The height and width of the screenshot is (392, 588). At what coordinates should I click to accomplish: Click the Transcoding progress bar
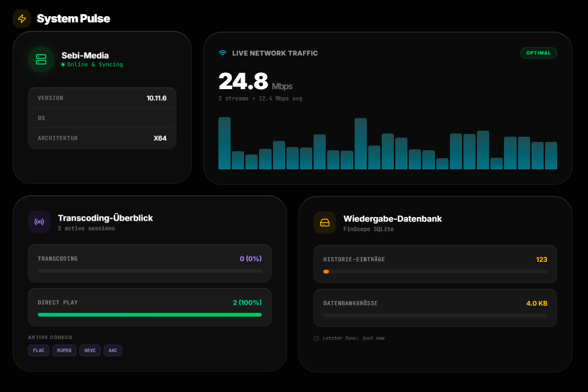tap(150, 271)
